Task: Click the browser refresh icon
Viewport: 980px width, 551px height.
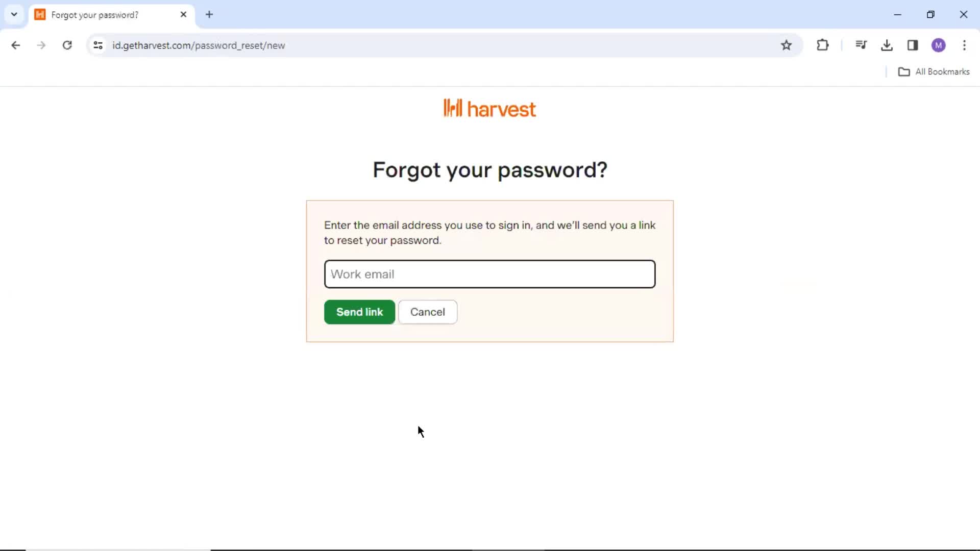Action: point(67,45)
